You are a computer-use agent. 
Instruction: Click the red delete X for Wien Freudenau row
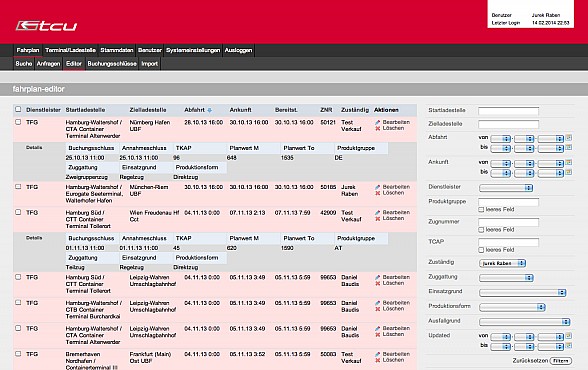378,219
